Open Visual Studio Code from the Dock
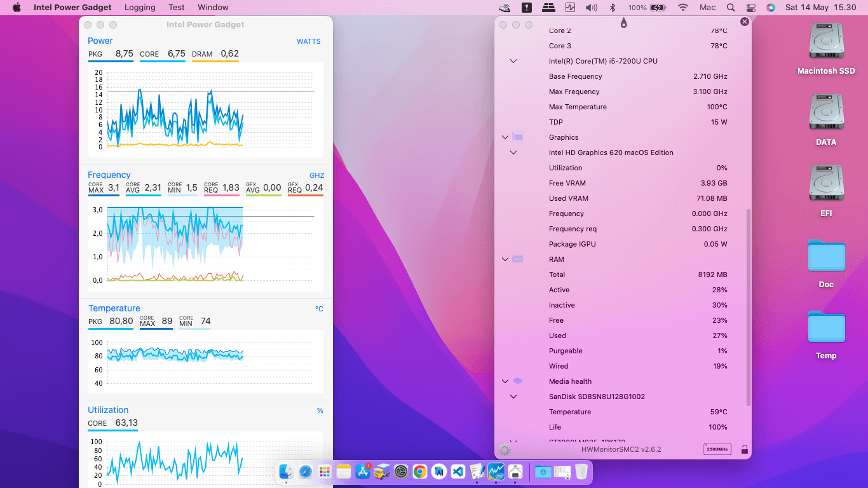 [458, 471]
